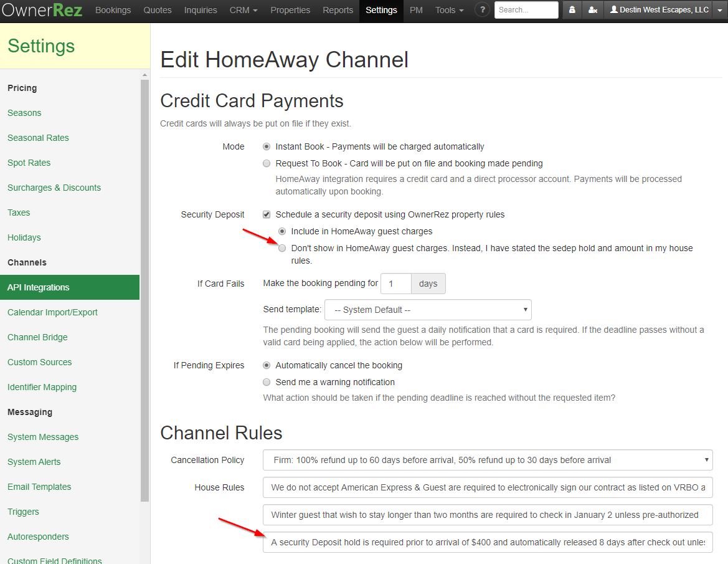The width and height of the screenshot is (728, 564).
Task: Click the Settings sidebar heading
Action: pos(41,46)
